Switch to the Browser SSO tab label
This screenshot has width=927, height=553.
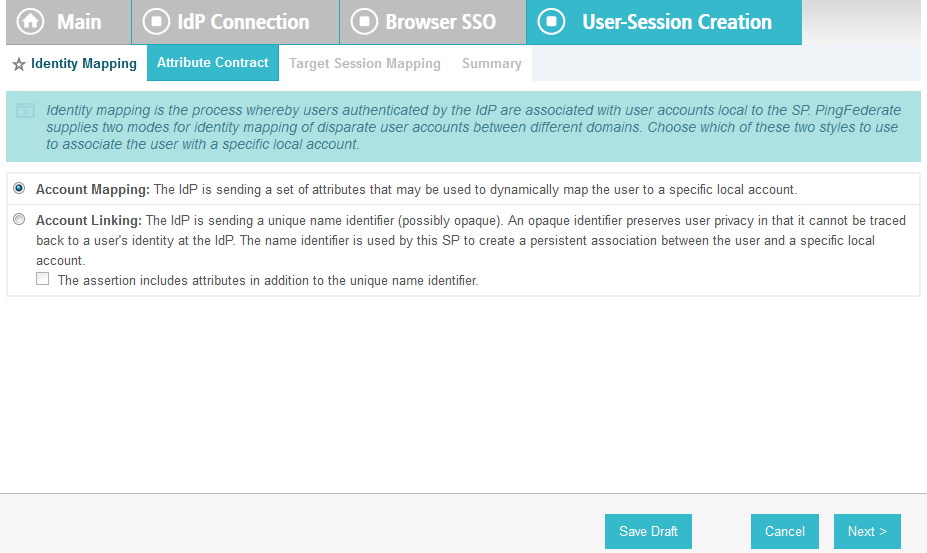(440, 22)
